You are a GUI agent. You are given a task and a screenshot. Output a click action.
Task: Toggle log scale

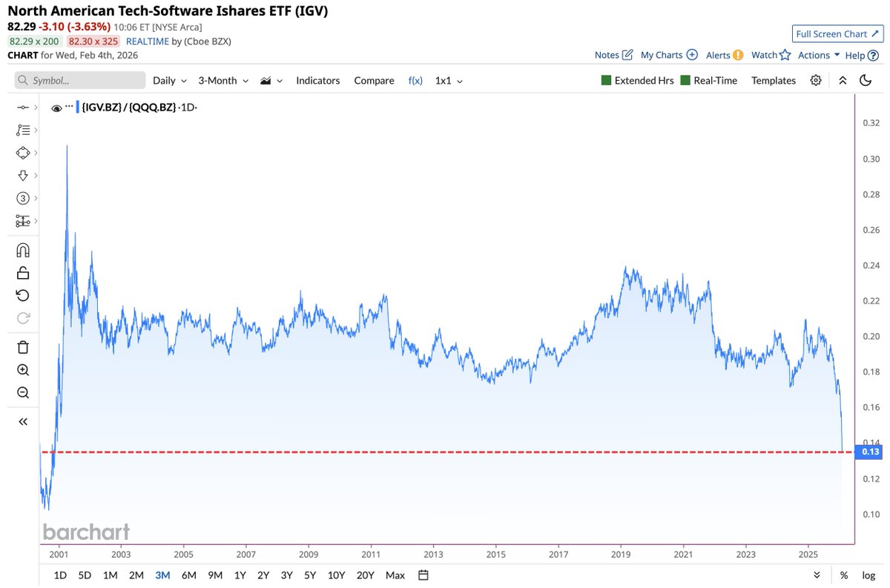click(x=868, y=575)
